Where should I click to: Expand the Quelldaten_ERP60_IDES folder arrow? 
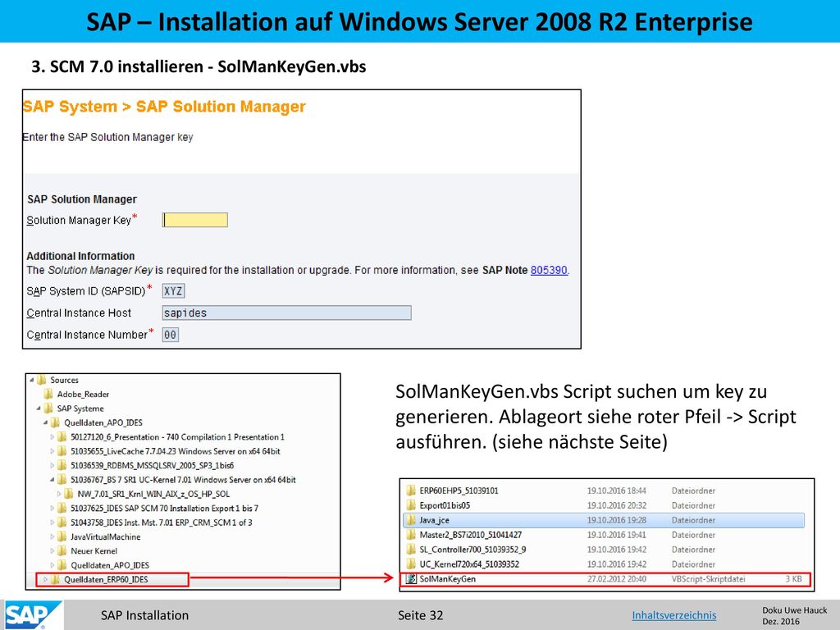tap(46, 579)
